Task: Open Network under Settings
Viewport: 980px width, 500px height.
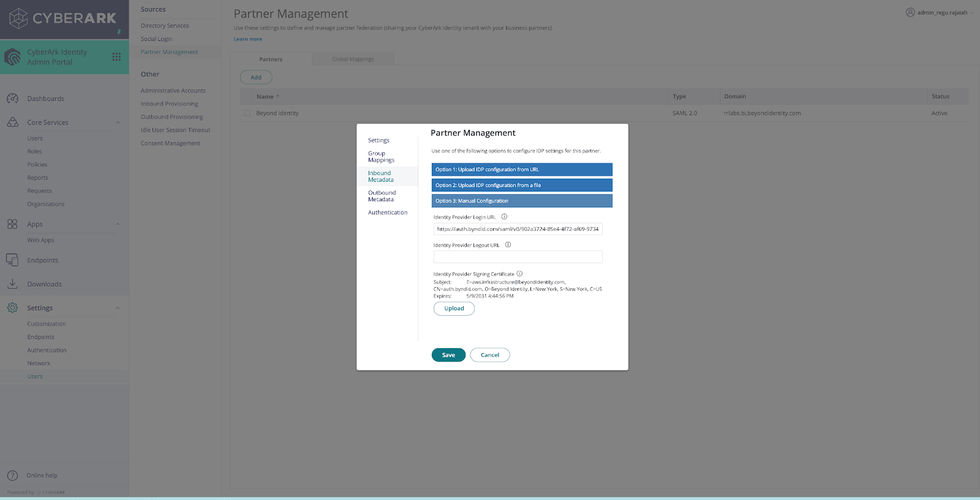Action: coord(39,364)
